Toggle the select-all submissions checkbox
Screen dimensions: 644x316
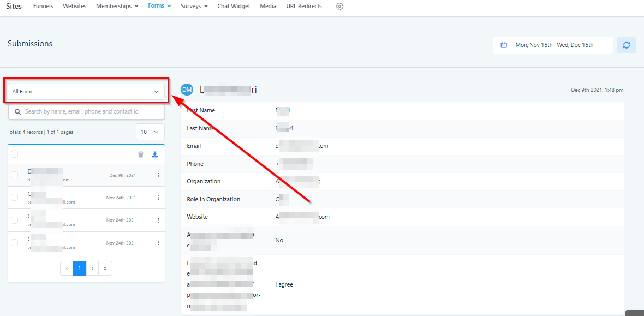click(15, 154)
